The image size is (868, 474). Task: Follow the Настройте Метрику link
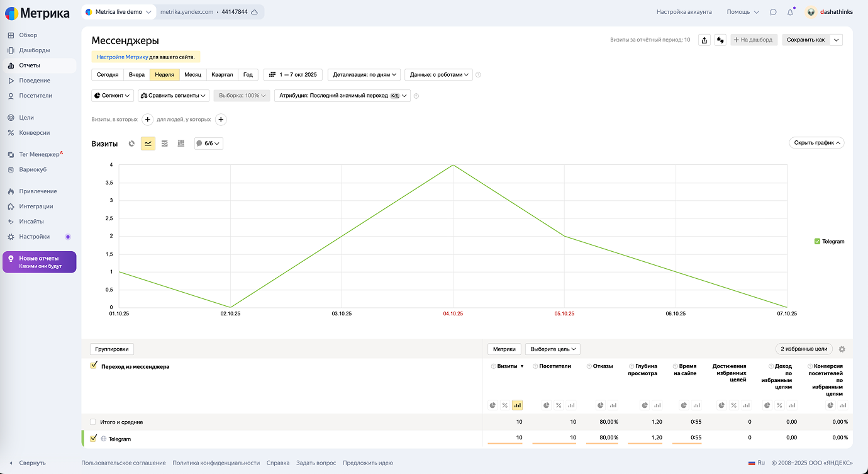(123, 57)
